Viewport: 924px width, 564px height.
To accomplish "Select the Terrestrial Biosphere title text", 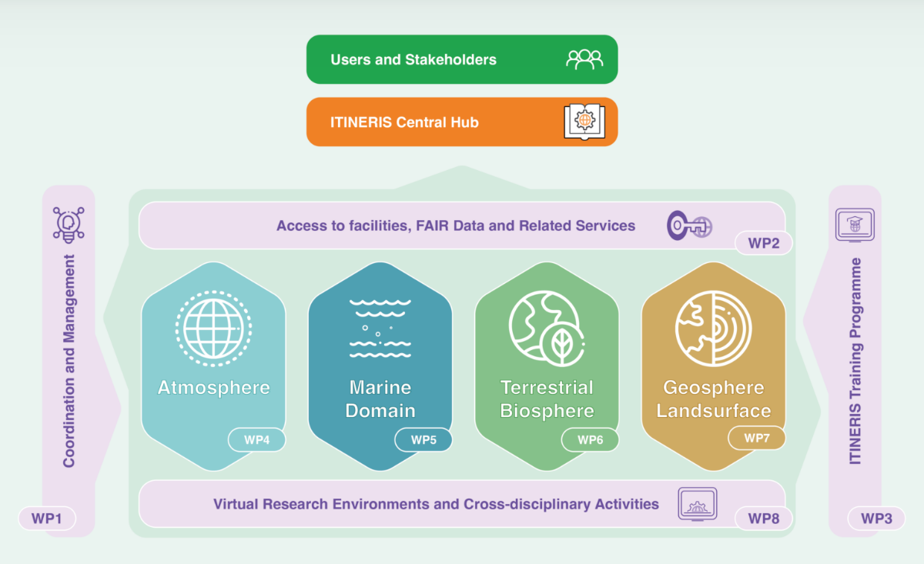I will 547,399.
